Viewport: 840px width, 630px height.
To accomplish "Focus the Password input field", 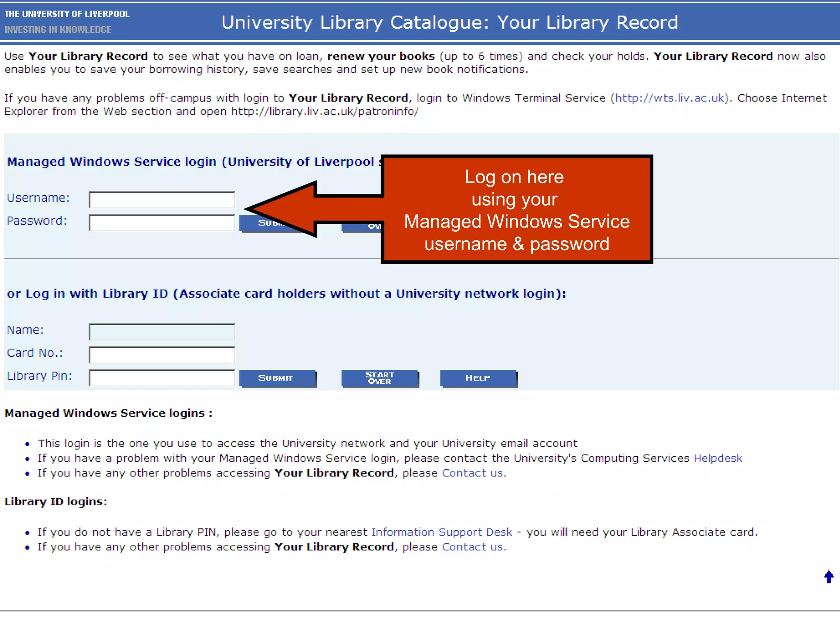I will [x=162, y=223].
